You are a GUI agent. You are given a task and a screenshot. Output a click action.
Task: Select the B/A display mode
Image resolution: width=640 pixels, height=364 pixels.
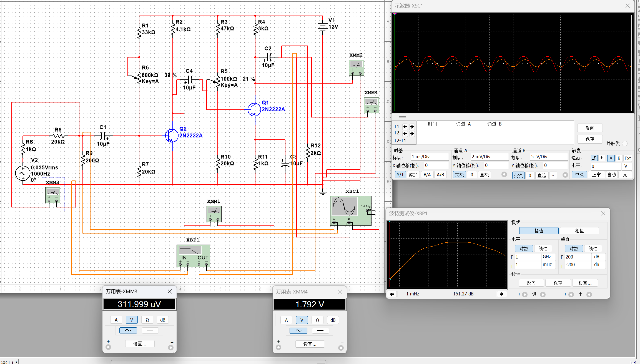coord(427,175)
